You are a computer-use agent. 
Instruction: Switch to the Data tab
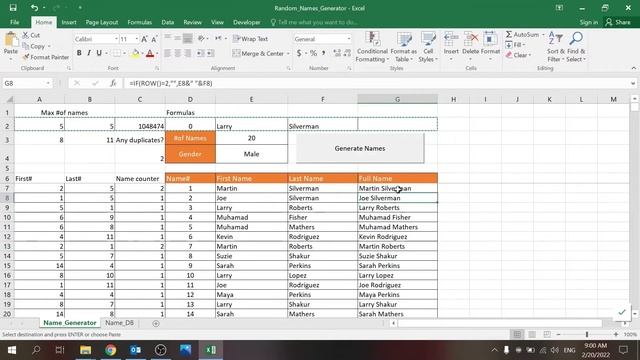(x=168, y=22)
